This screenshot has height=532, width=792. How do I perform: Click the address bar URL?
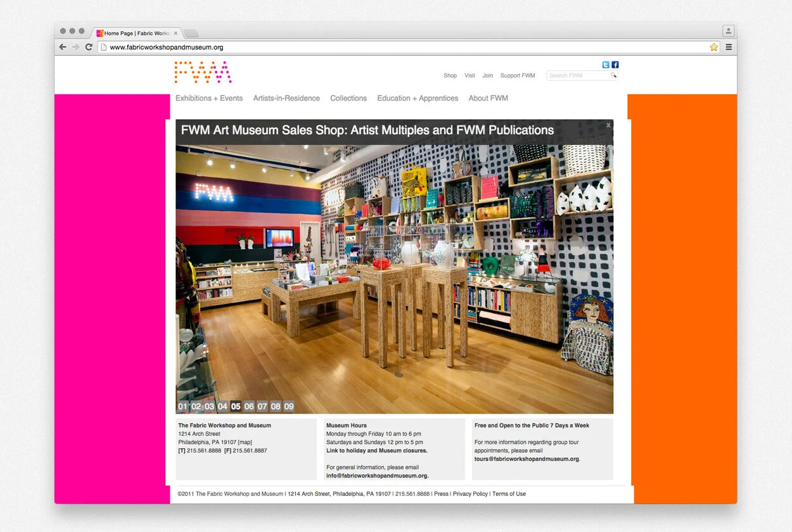pyautogui.click(x=167, y=47)
